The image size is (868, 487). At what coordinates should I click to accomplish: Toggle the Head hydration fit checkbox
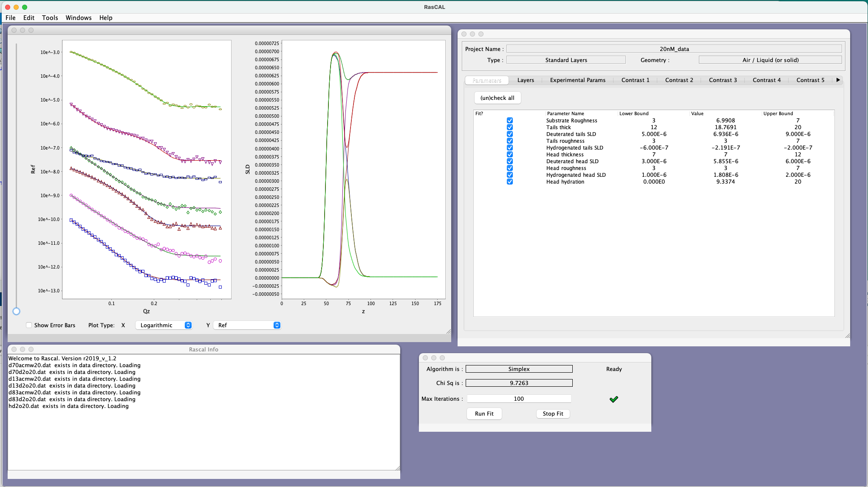[509, 182]
